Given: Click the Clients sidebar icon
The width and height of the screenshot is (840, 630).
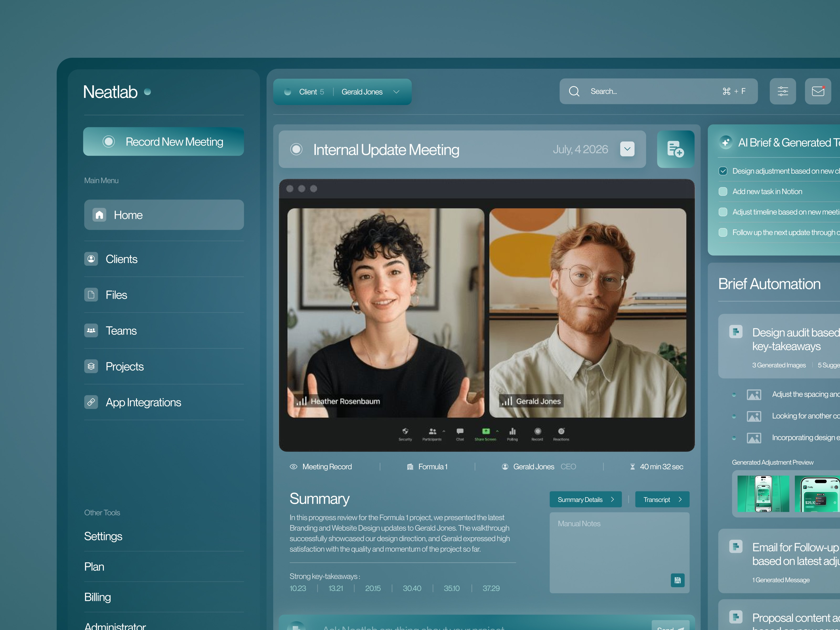Looking at the screenshot, I should pos(91,259).
